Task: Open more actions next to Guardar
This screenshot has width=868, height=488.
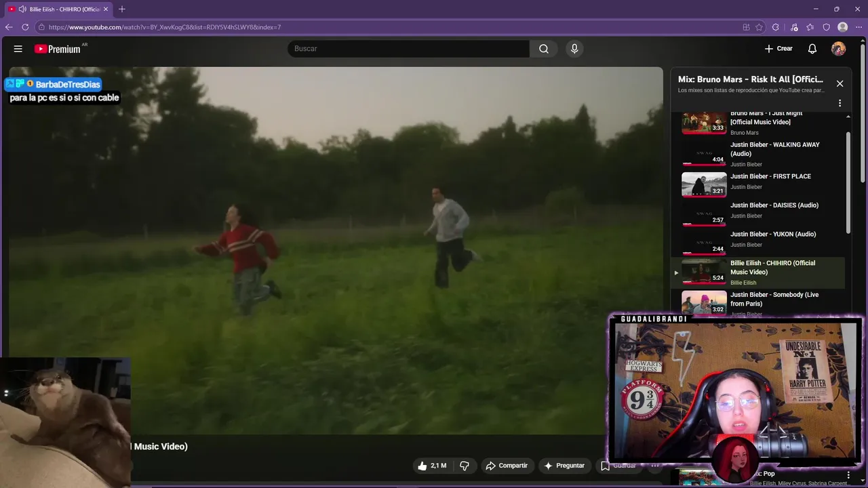Action: (x=654, y=466)
